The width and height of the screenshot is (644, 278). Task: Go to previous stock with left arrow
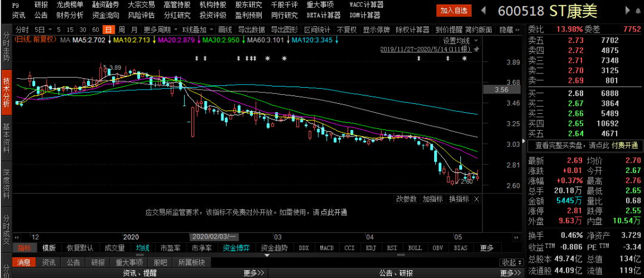point(485,11)
